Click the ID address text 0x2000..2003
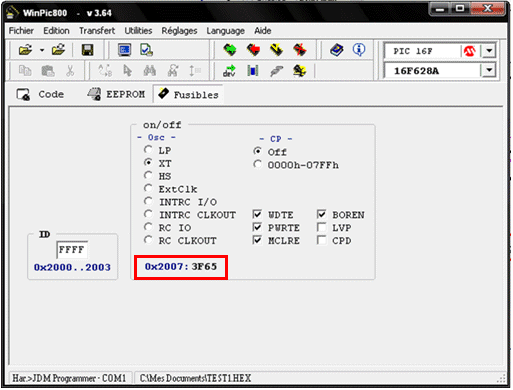 [72, 267]
